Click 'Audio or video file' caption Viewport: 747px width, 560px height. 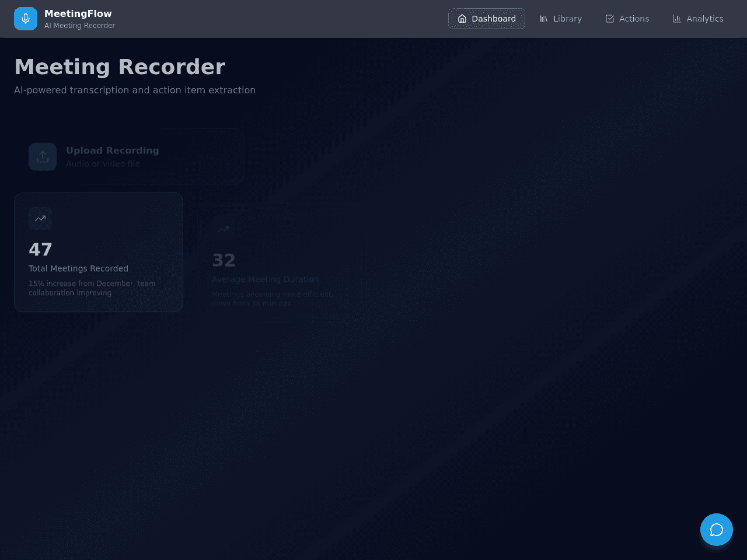tap(103, 164)
